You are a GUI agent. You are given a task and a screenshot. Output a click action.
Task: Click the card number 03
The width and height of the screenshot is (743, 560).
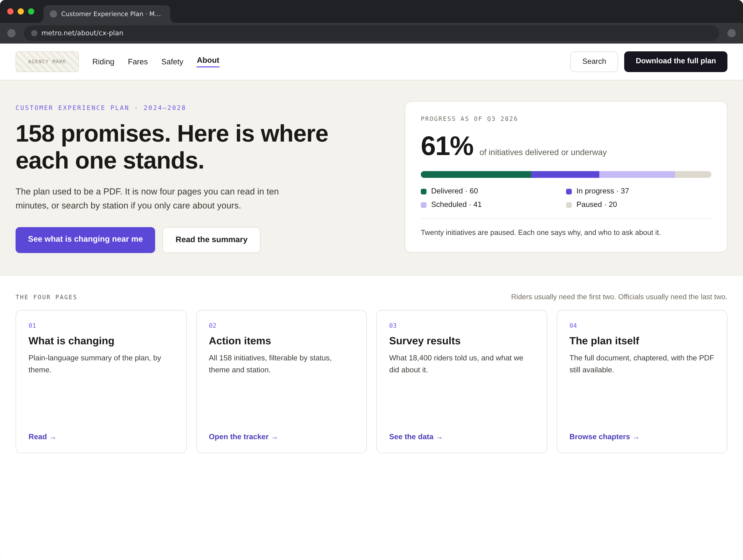coord(393,325)
